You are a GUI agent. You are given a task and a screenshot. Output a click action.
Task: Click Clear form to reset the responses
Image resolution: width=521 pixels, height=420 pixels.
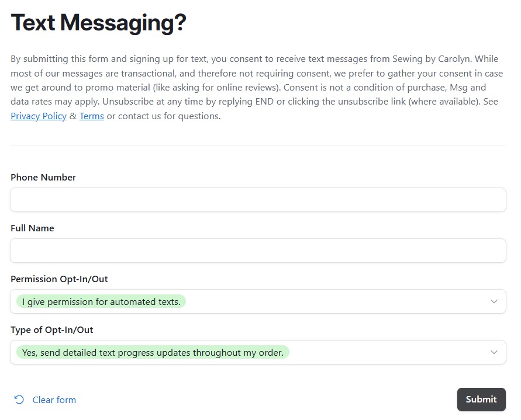click(54, 400)
